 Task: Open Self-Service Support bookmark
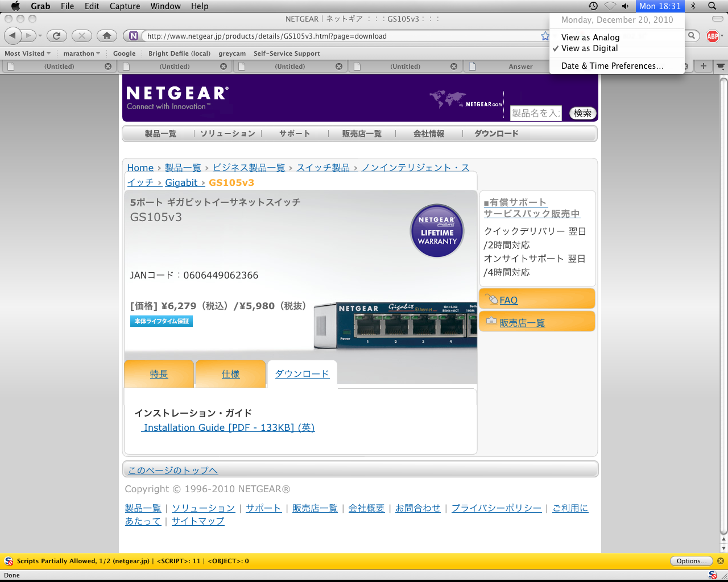point(287,53)
